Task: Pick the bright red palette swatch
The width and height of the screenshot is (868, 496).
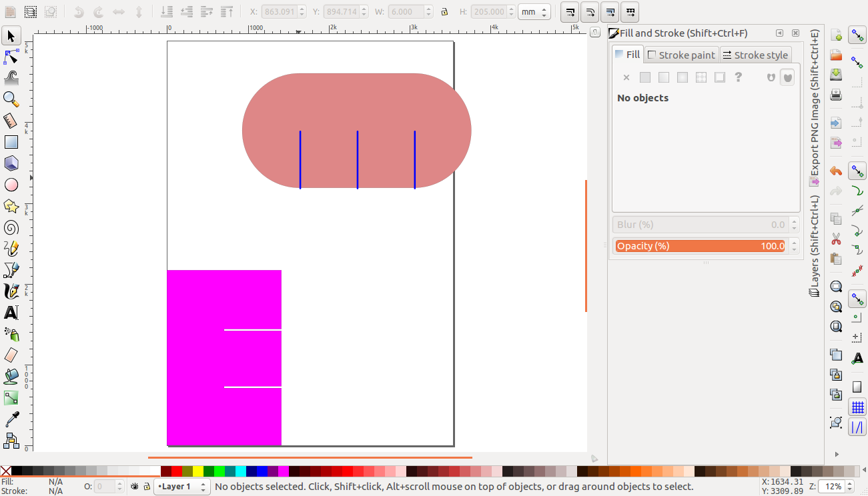Action: 177,471
